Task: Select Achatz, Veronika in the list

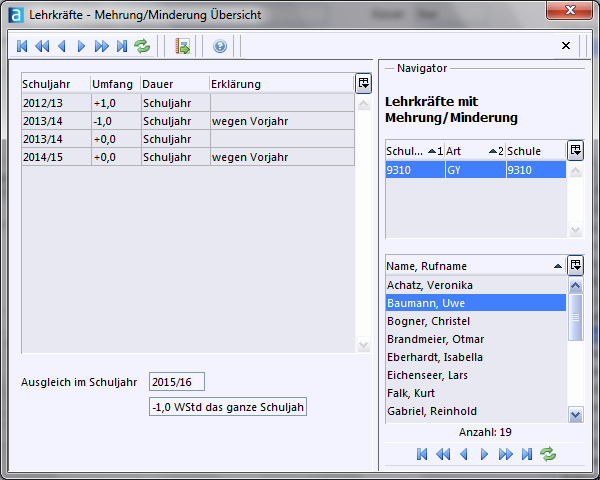Action: coord(476,285)
